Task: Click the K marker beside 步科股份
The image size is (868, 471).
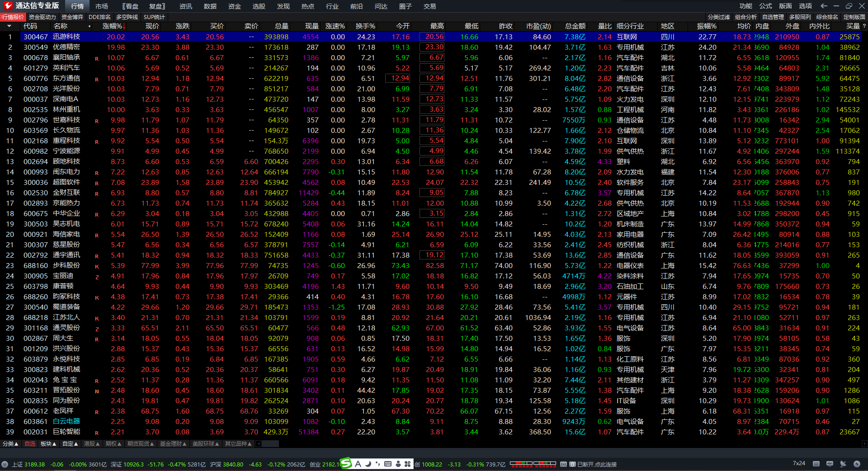Action: tap(97, 267)
